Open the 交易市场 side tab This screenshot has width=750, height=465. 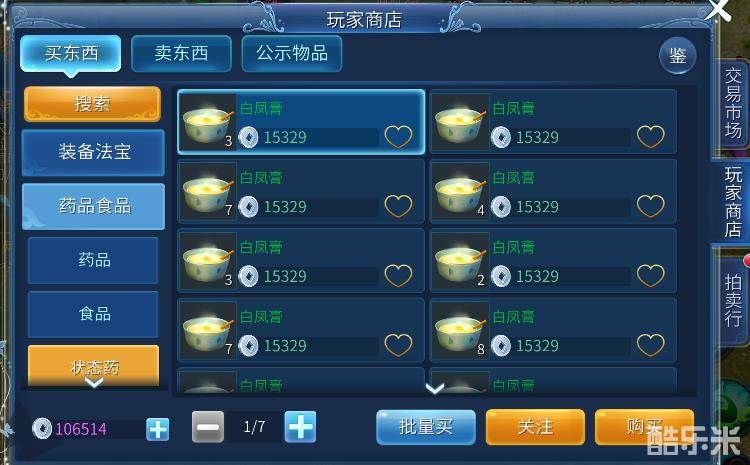732,103
